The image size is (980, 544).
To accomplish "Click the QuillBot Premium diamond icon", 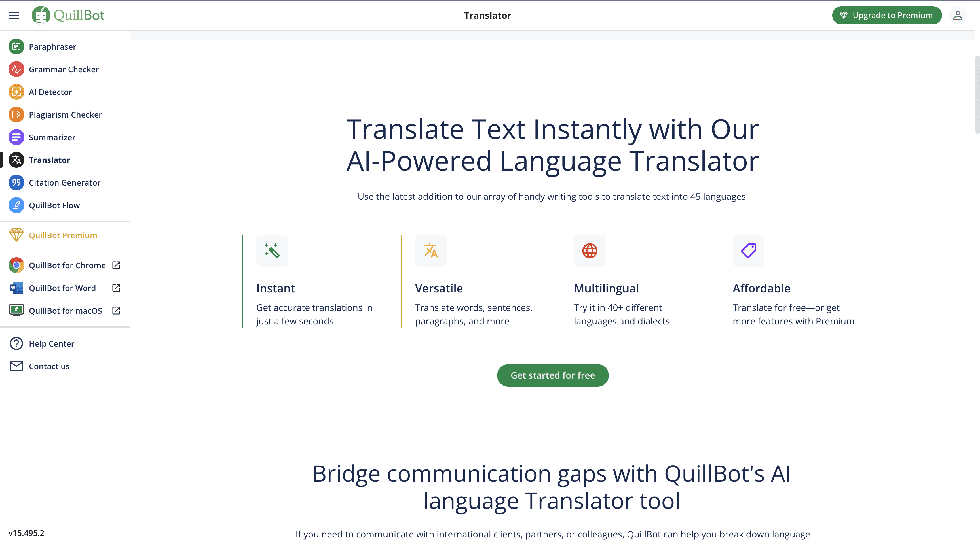I will 16,235.
